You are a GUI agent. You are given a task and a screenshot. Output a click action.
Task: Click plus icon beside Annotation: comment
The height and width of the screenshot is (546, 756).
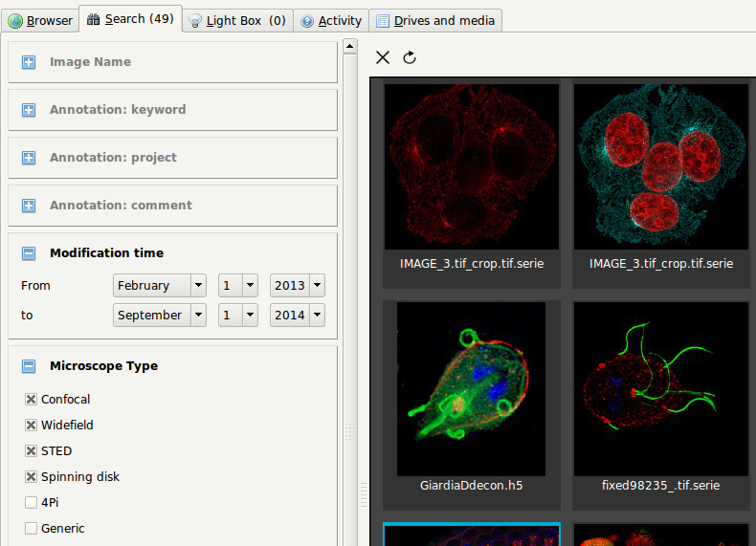point(29,206)
